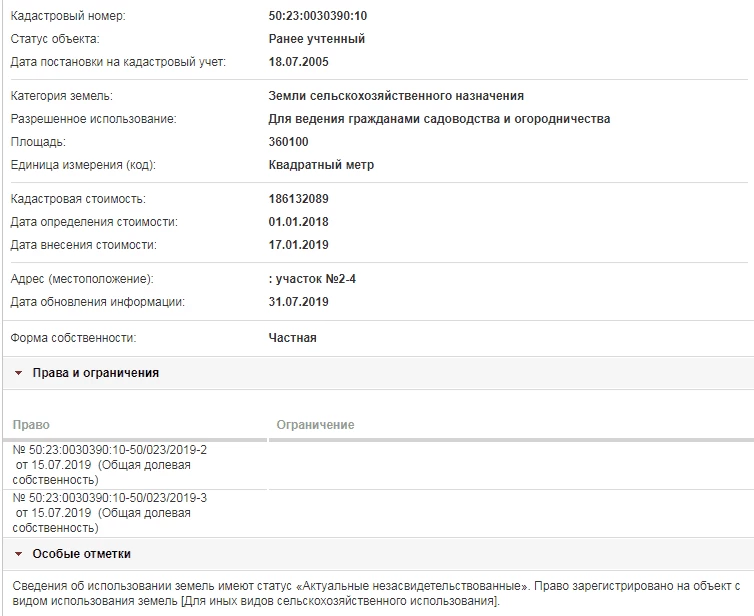Click the registration date 18.07.2005

[x=299, y=62]
